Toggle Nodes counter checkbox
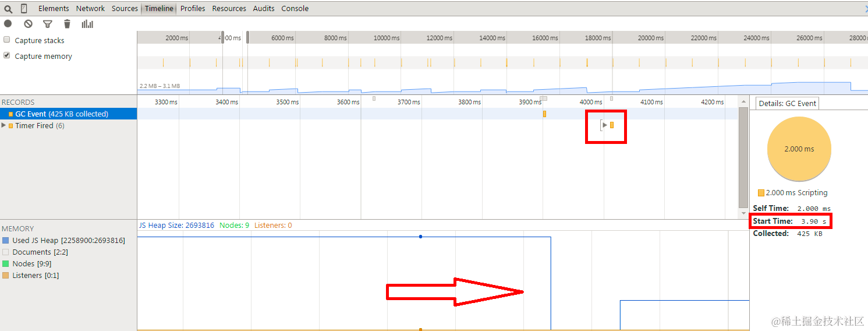 click(x=6, y=263)
